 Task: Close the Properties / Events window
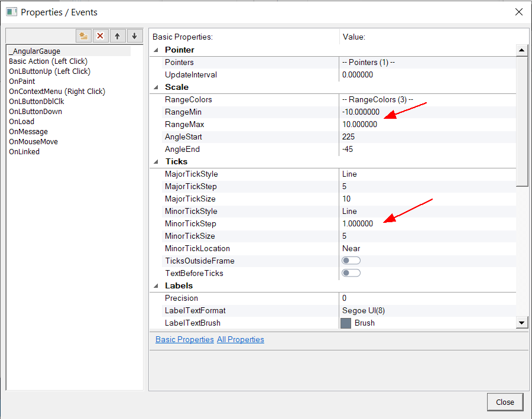(x=518, y=12)
